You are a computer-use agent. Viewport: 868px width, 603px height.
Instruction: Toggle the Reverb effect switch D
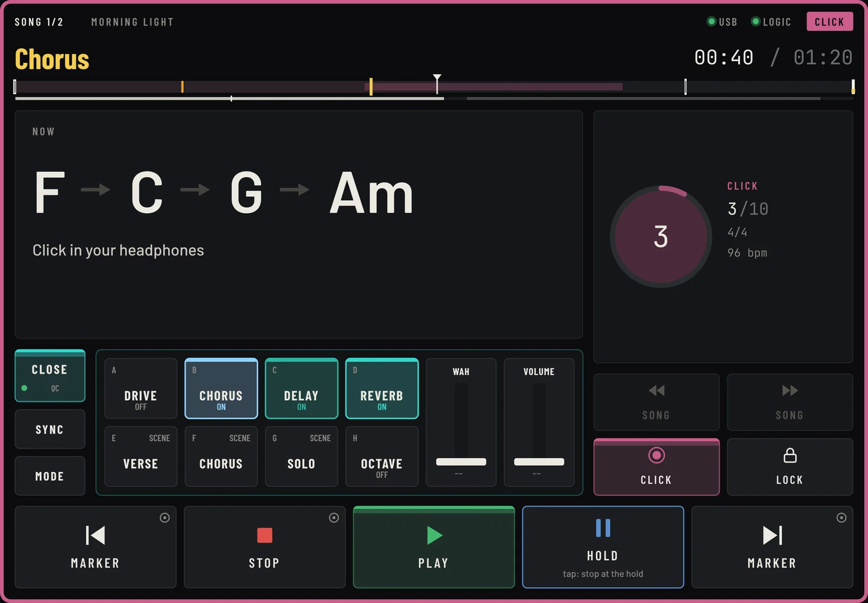[x=382, y=388]
